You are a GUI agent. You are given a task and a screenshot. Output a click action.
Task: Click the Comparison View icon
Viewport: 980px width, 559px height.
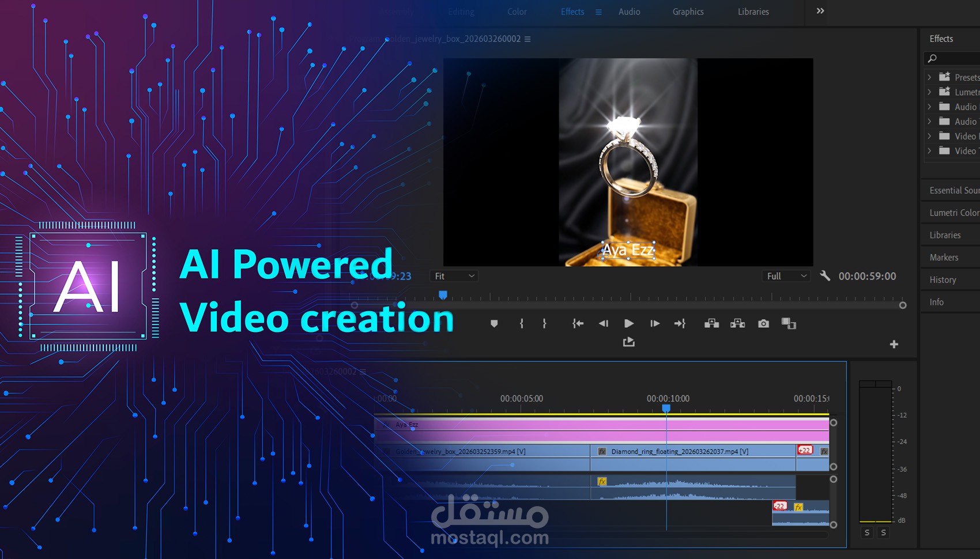coord(789,323)
